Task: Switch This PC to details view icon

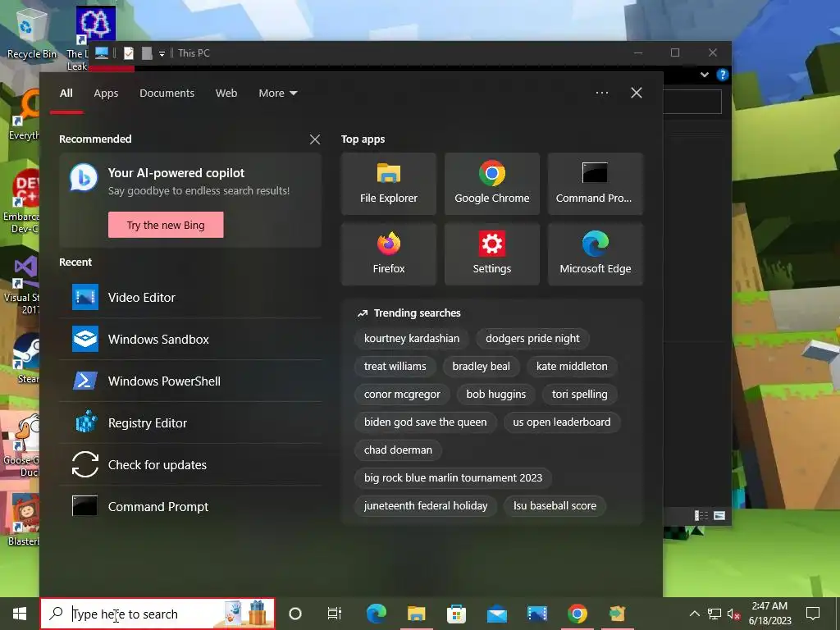Action: pos(701,515)
